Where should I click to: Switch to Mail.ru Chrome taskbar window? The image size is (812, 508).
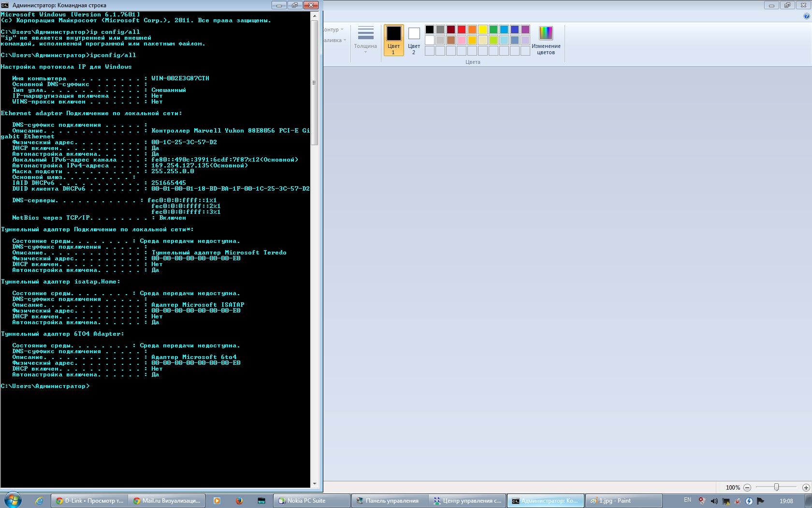click(x=167, y=501)
